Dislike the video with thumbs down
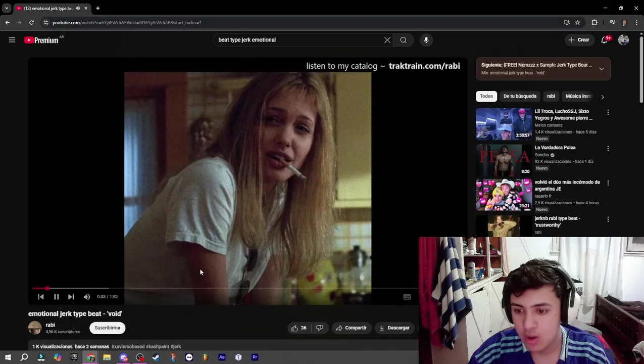 click(x=320, y=328)
